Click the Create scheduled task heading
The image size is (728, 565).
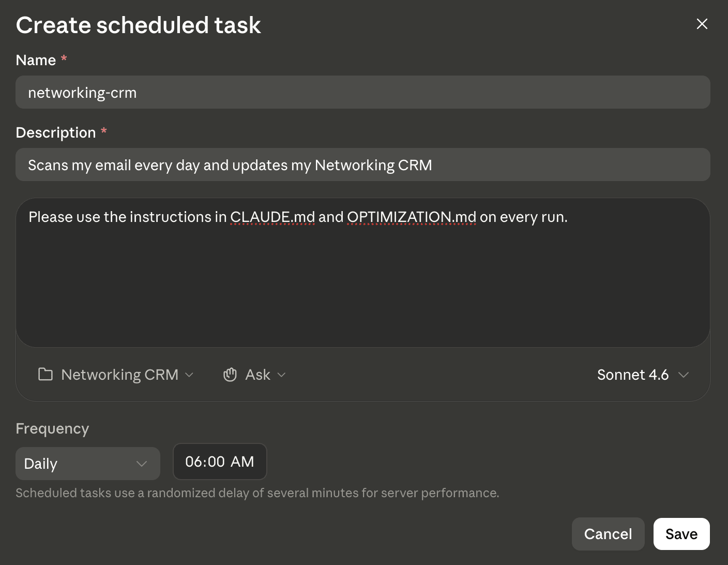[139, 25]
